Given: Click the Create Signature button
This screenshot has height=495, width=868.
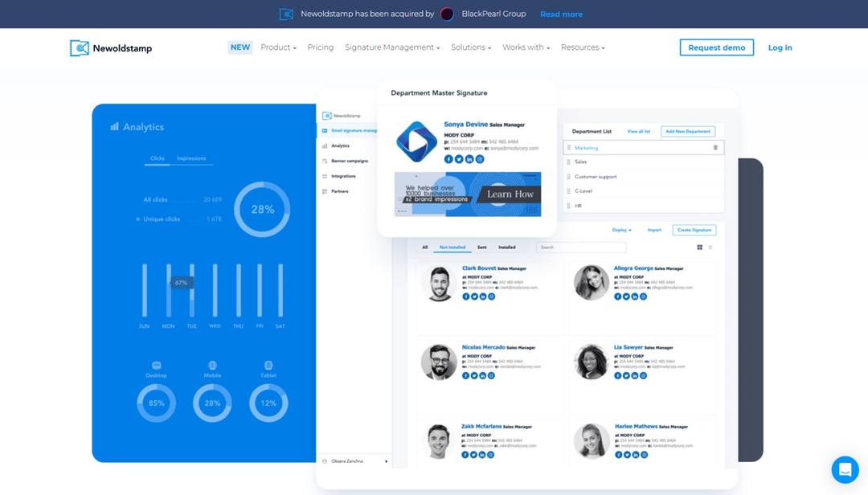Looking at the screenshot, I should [694, 230].
